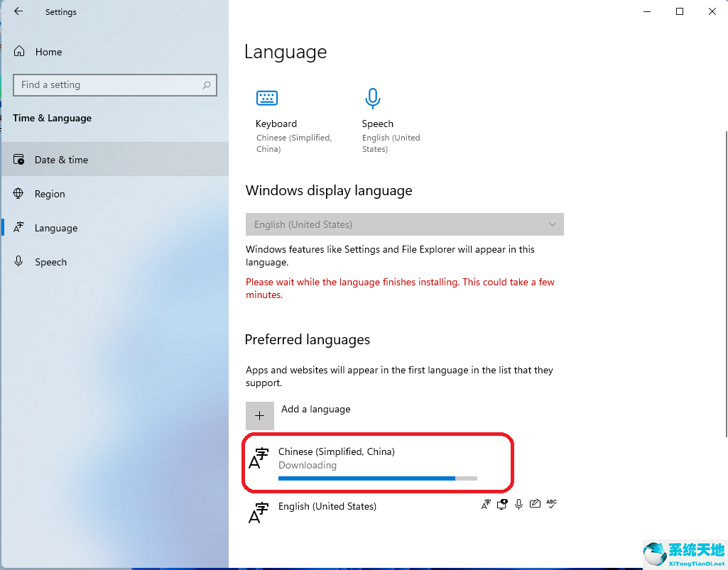Open the Language page in sidebar
The image size is (728, 570).
pyautogui.click(x=115, y=227)
